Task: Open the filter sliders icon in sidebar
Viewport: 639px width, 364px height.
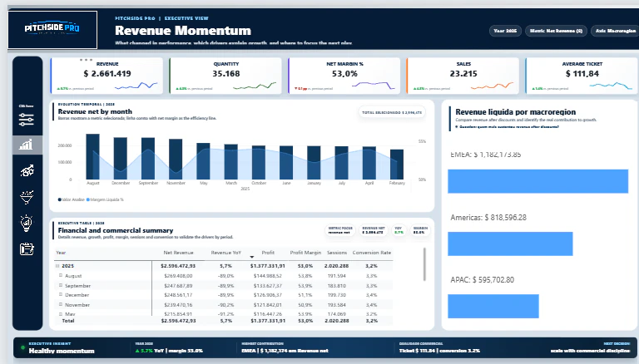Action: (x=26, y=120)
